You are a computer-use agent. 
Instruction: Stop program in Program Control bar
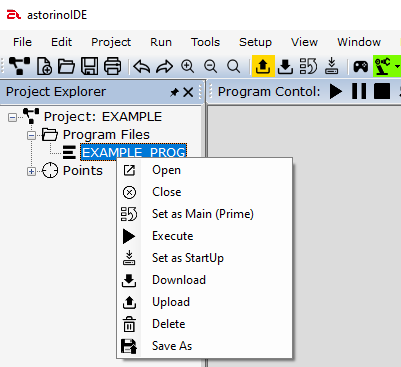point(382,91)
